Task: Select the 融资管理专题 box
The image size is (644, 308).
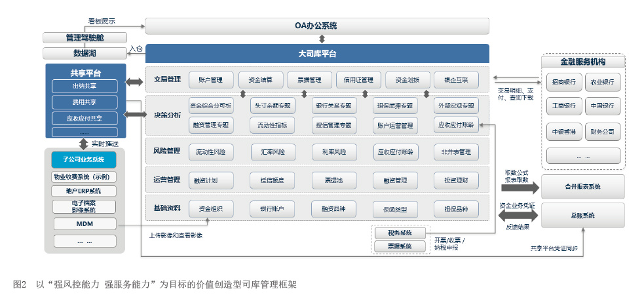Action: (x=211, y=125)
